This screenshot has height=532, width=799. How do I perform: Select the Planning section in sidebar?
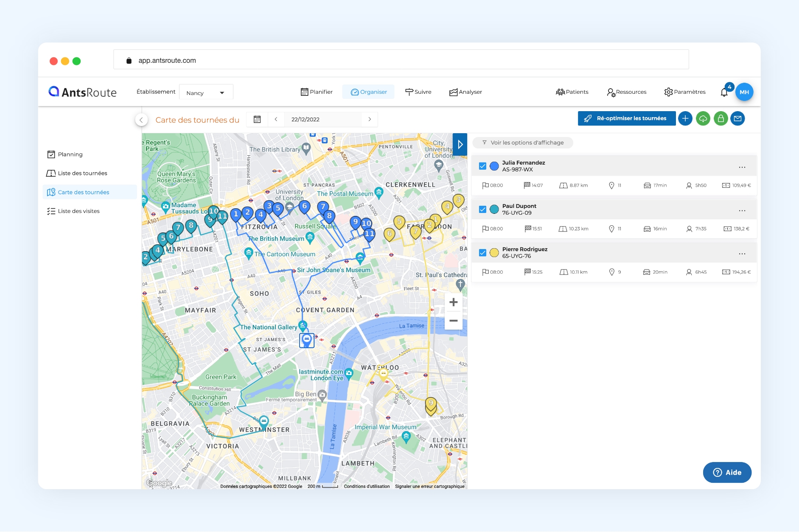70,154
